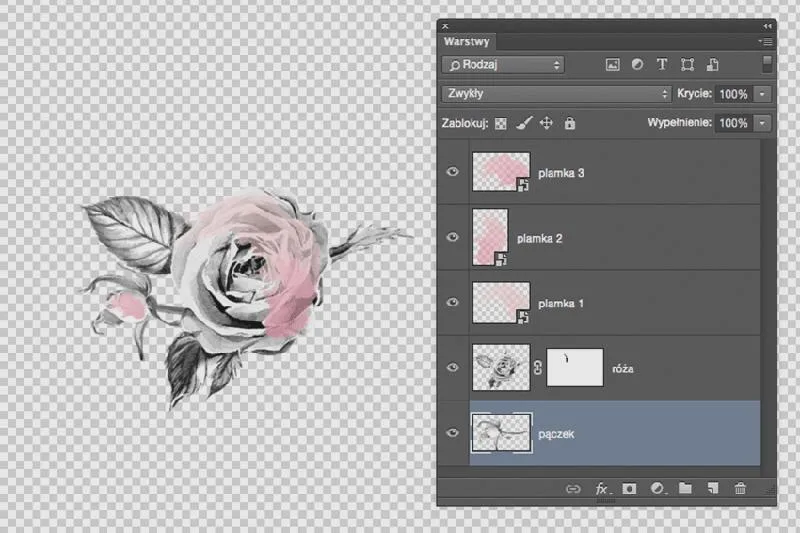Click the mask link chain on róża layer
Viewport: 800px width, 533px height.
[x=538, y=368]
